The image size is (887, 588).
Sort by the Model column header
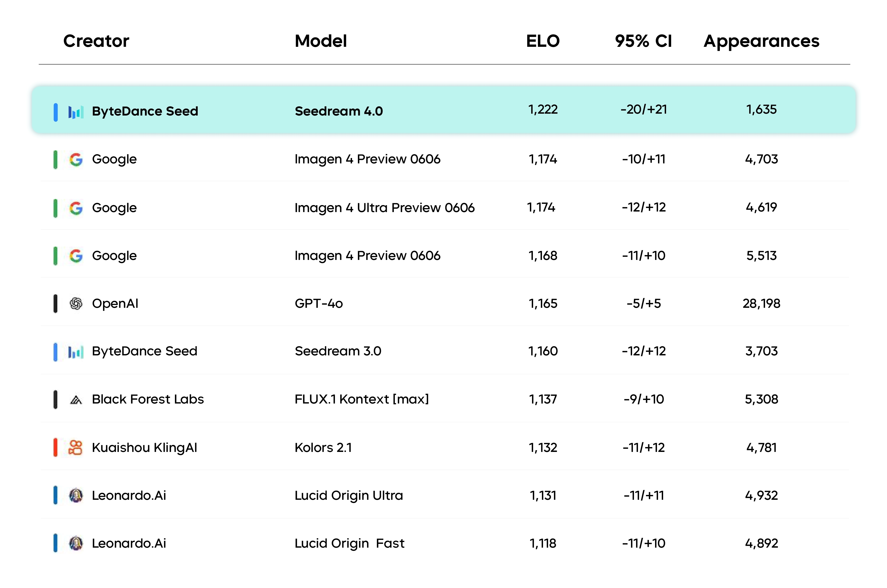[x=321, y=41]
